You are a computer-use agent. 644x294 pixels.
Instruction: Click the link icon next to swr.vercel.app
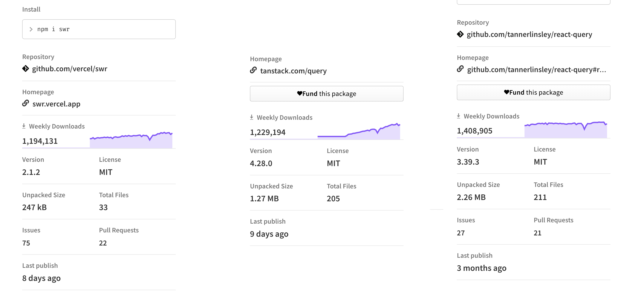[26, 103]
